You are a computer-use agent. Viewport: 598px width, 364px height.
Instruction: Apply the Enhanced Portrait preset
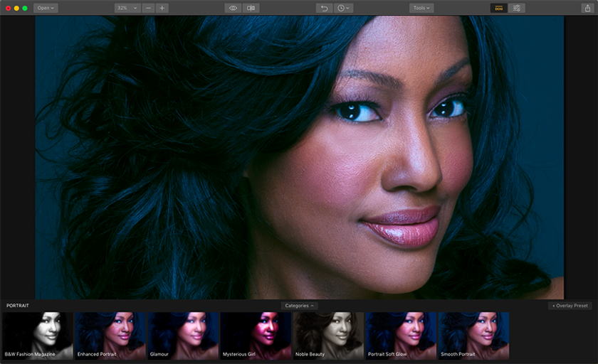pyautogui.click(x=110, y=336)
